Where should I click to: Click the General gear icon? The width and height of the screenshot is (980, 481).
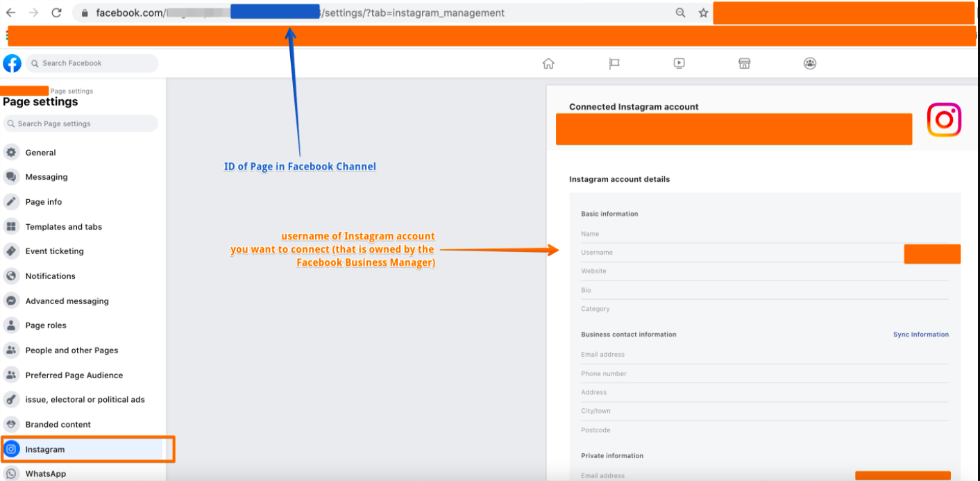(x=11, y=153)
